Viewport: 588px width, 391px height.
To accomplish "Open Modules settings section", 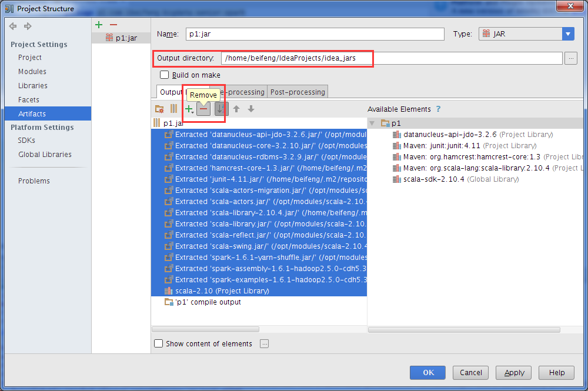I will (x=32, y=71).
